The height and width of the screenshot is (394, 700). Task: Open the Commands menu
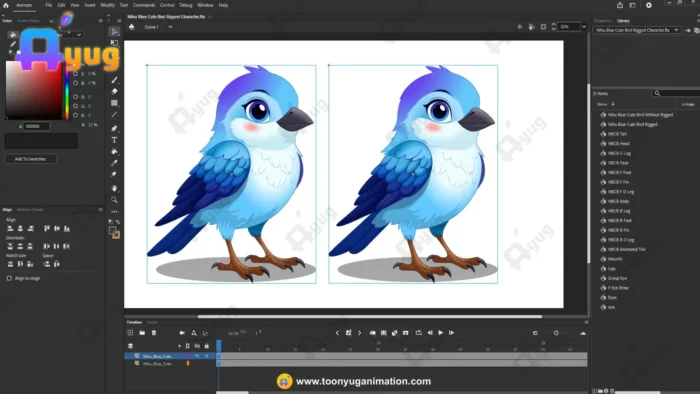[x=144, y=5]
